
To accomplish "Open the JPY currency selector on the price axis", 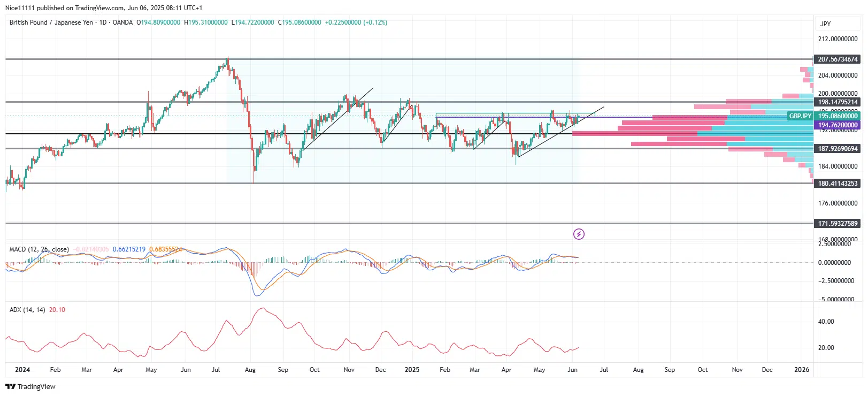I will (826, 24).
